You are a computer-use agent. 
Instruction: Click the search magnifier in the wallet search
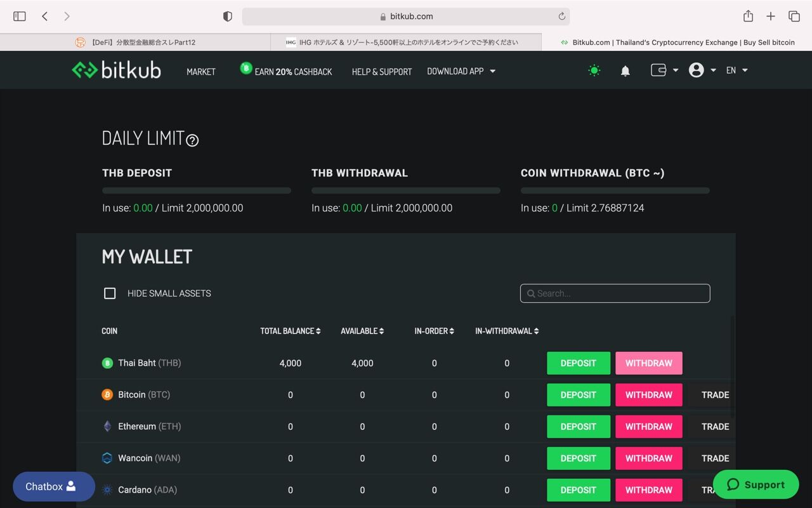[531, 293]
